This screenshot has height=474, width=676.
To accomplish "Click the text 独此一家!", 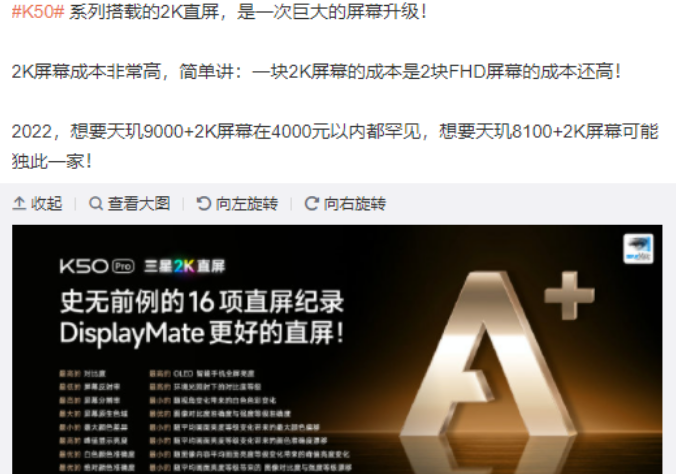I will click(x=52, y=162).
